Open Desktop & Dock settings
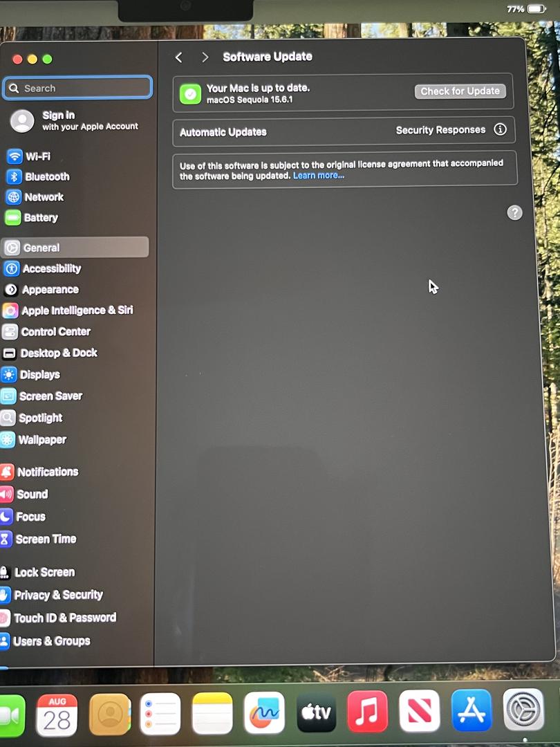The height and width of the screenshot is (747, 560). click(x=50, y=353)
